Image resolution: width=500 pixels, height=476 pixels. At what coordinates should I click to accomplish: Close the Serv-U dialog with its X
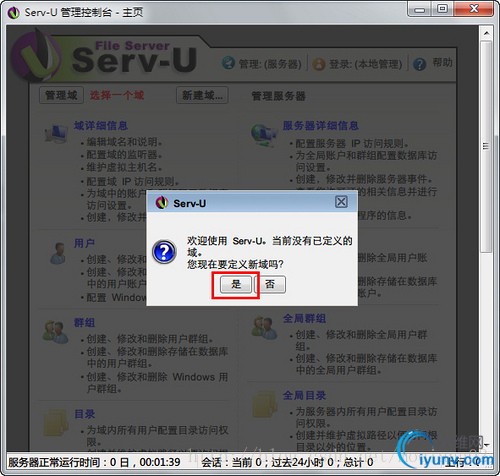point(341,202)
